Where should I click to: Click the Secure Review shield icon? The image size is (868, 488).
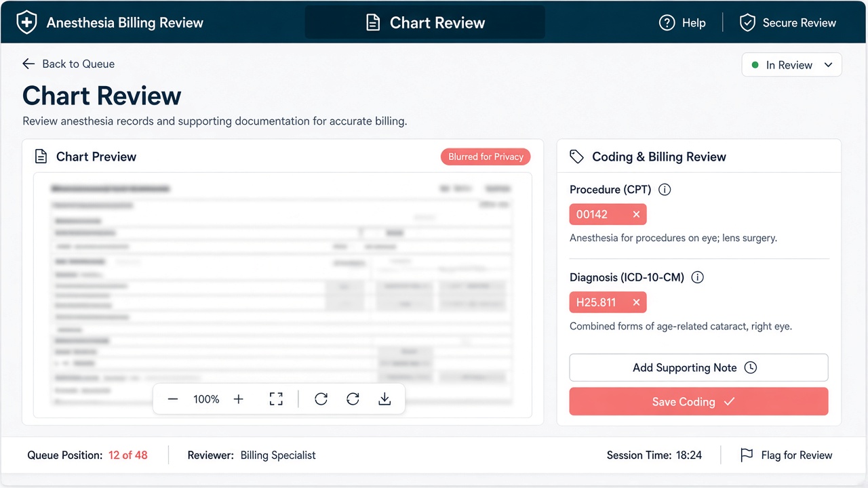(x=747, y=22)
